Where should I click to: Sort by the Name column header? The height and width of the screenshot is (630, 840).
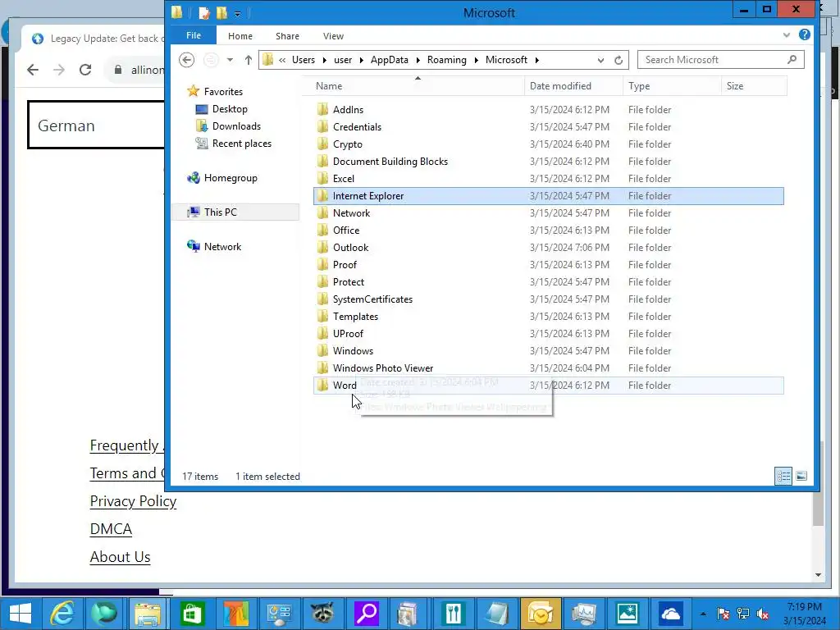click(413, 86)
